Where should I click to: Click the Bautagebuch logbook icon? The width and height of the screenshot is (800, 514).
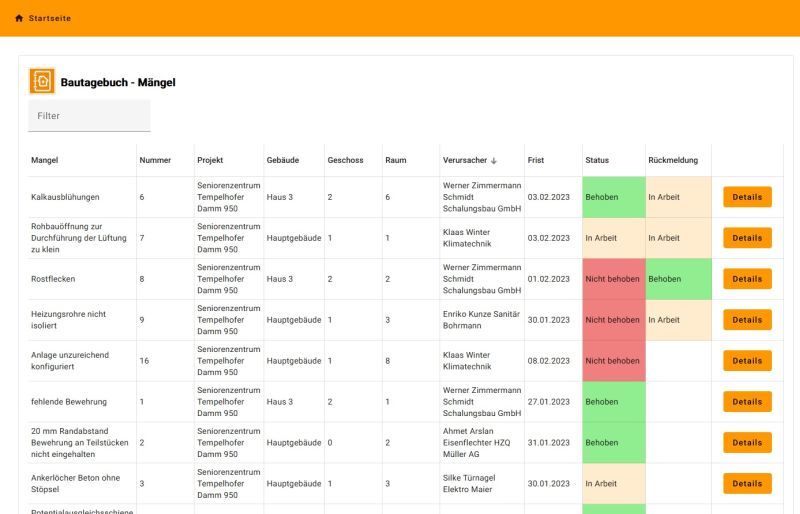pos(42,82)
